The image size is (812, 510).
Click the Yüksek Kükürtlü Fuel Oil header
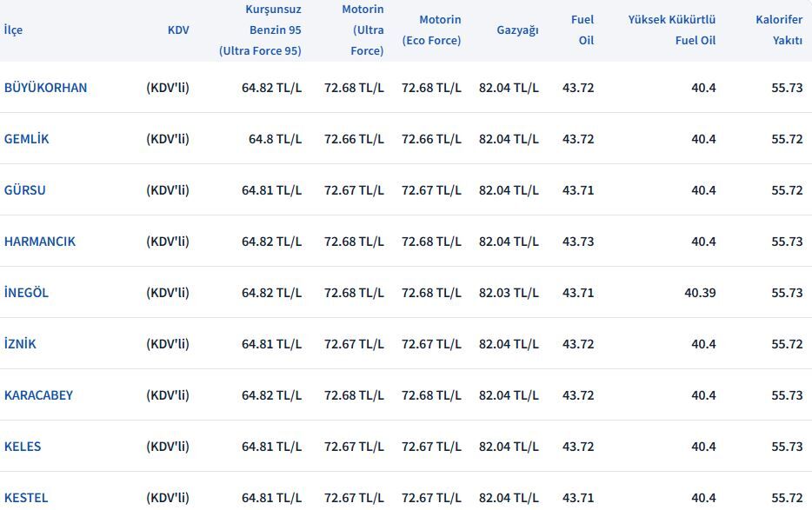pos(672,30)
